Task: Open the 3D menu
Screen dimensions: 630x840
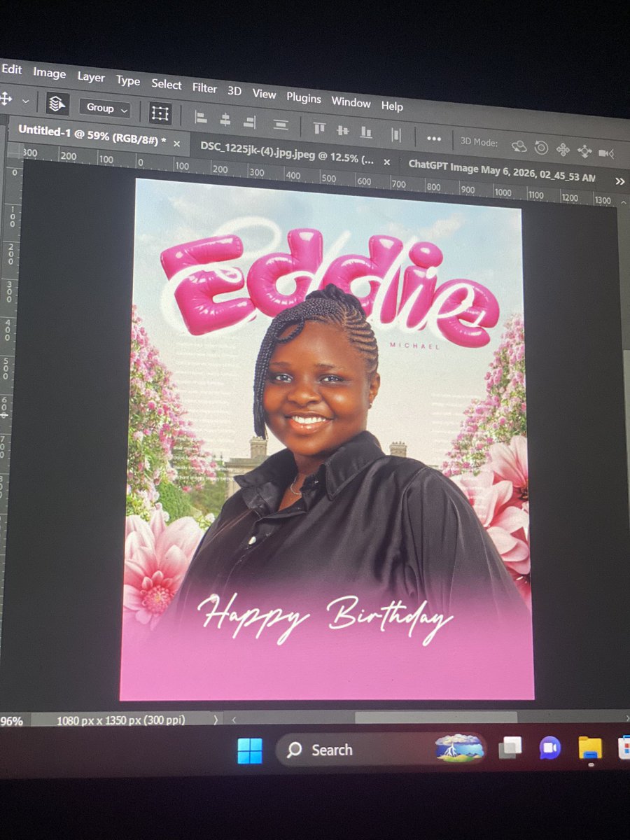Action: coord(234,90)
